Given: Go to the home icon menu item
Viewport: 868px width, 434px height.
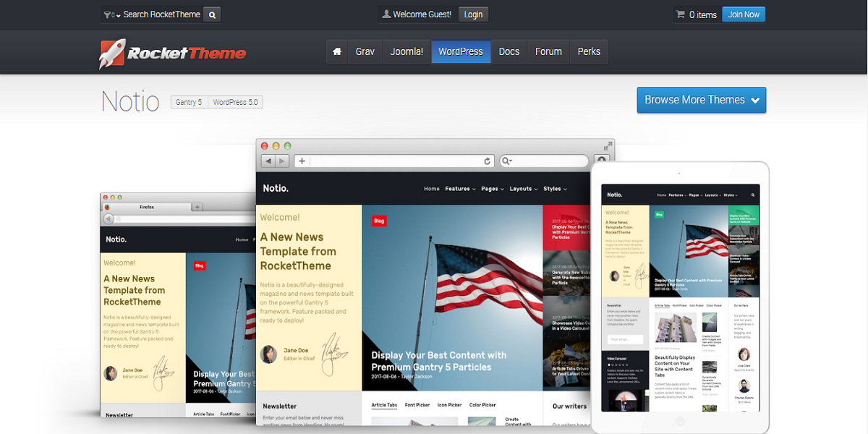Looking at the screenshot, I should click(x=337, y=52).
